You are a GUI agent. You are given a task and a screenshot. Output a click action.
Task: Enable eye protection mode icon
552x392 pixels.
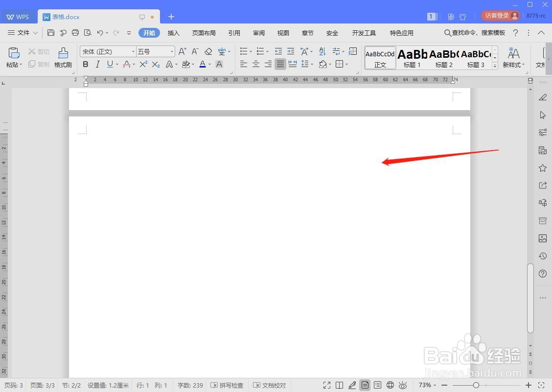coord(403,385)
